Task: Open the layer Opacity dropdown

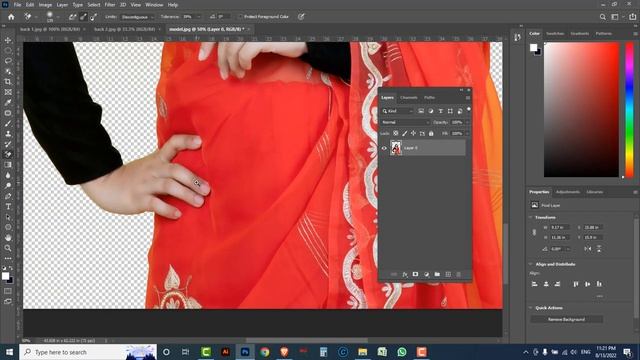Action: [x=467, y=122]
